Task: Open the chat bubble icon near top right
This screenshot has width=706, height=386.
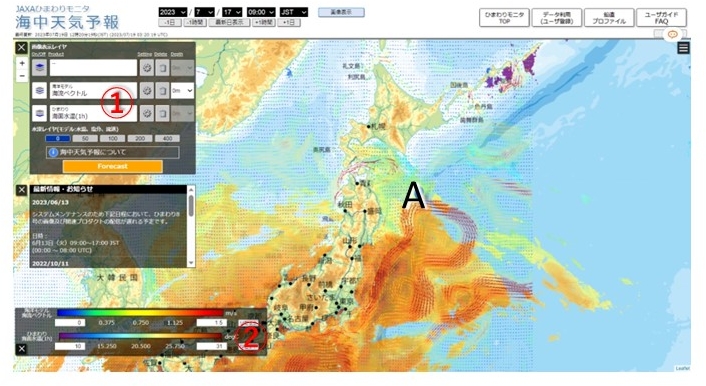Action: [673, 34]
